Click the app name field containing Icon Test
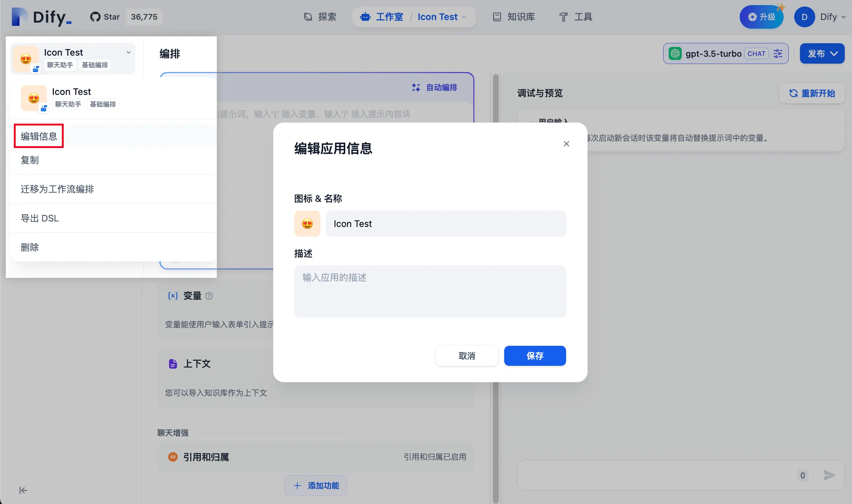This screenshot has width=852, height=504. coord(446,224)
